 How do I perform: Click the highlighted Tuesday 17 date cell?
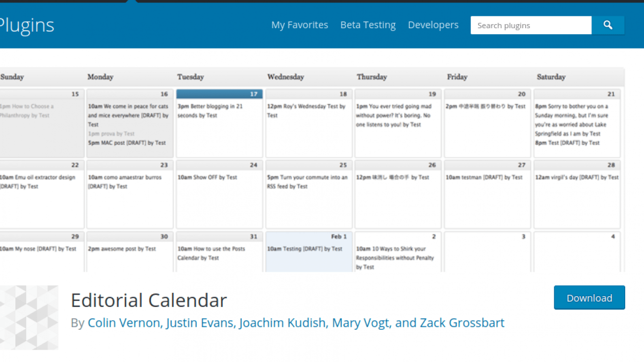click(219, 94)
